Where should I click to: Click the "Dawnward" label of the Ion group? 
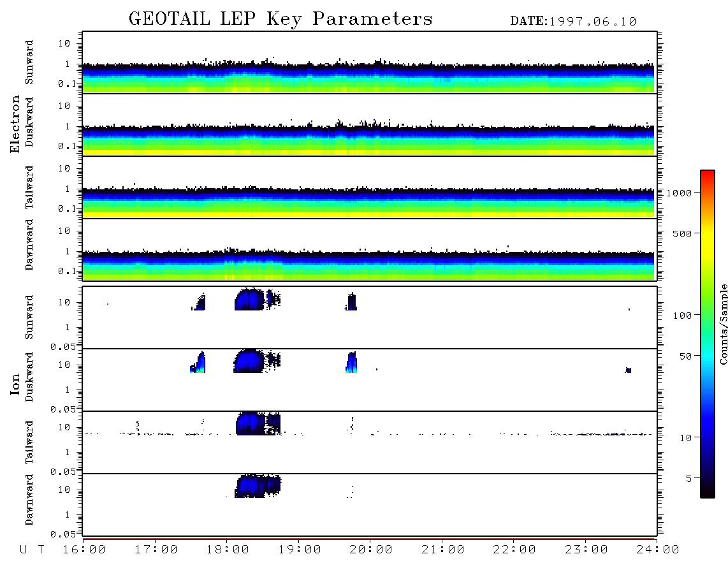(29, 500)
